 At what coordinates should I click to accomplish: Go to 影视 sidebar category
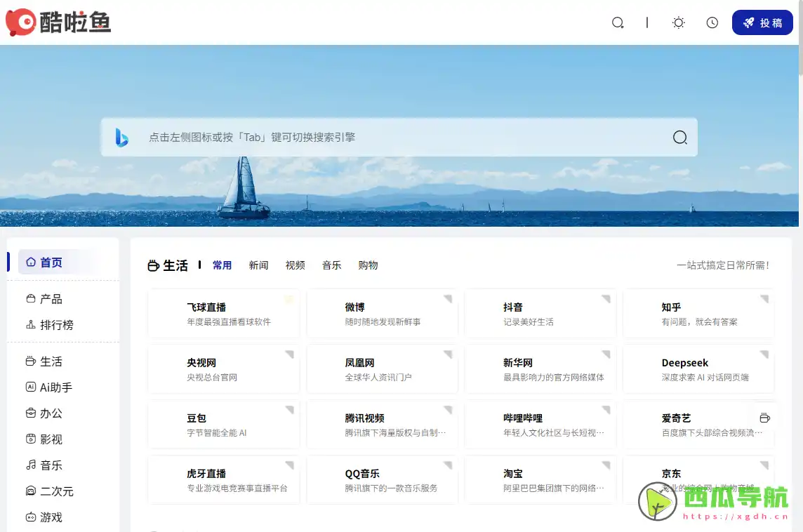coord(44,439)
